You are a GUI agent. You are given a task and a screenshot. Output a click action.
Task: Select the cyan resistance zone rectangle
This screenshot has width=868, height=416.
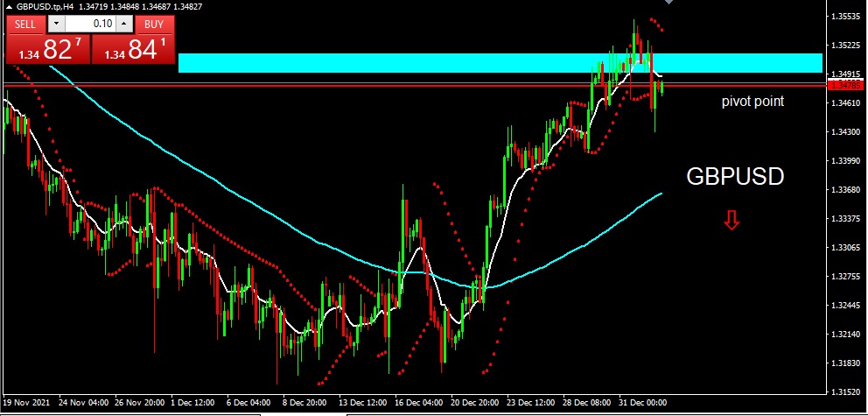(500, 63)
